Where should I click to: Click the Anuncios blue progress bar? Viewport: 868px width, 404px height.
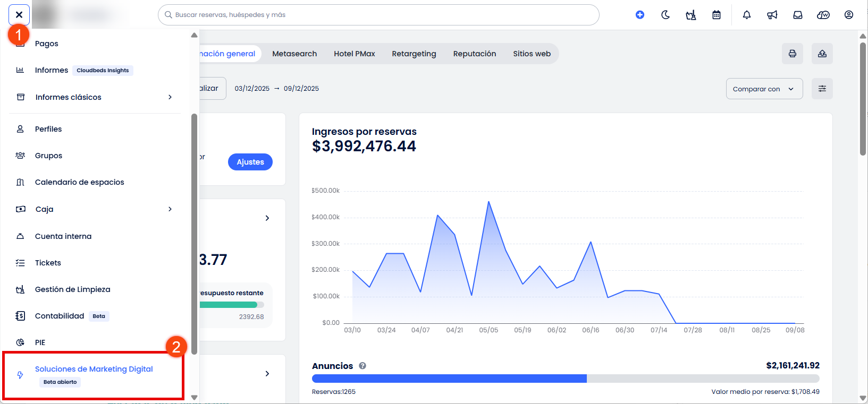coord(449,379)
